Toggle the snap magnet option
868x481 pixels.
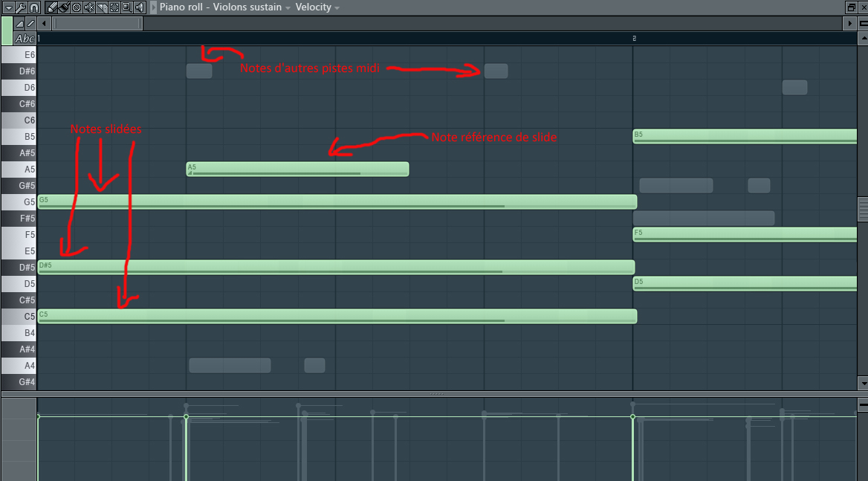tap(33, 7)
